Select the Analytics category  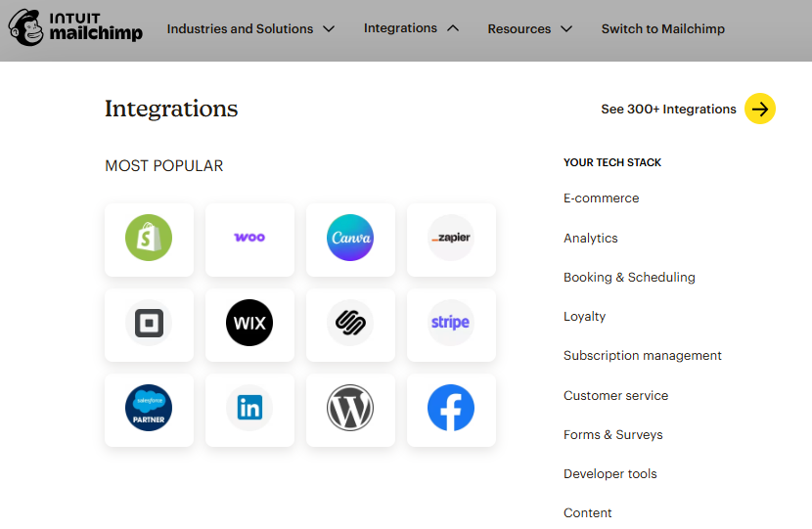[590, 239]
